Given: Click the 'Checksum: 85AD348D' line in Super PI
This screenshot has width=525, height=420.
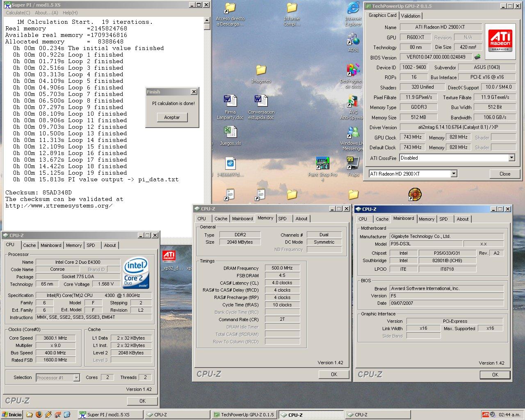Looking at the screenshot, I should (39, 192).
